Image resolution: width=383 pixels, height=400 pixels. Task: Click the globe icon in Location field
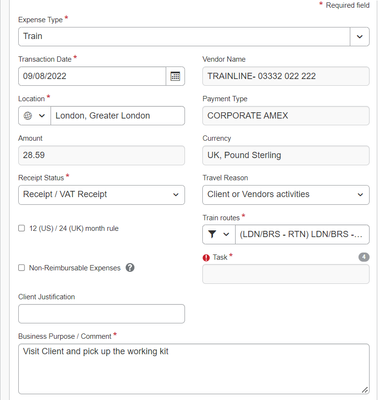click(28, 116)
